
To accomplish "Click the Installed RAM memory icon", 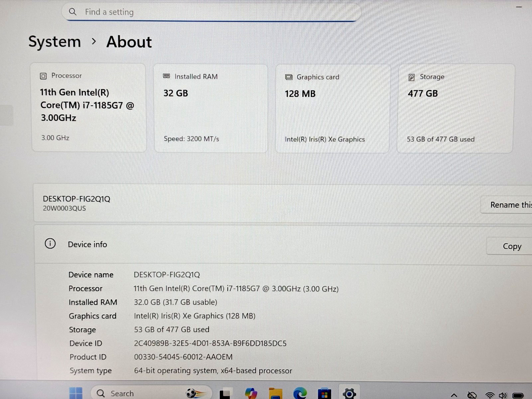I will [167, 76].
